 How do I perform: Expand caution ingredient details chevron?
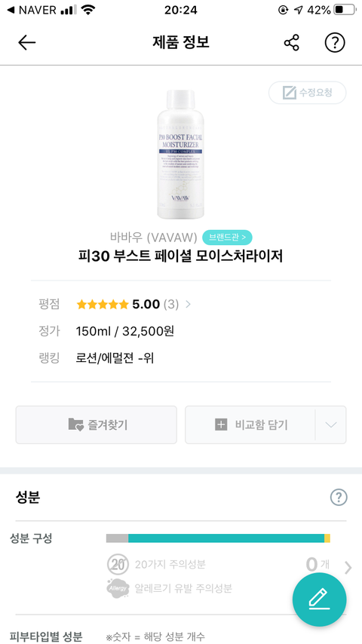click(348, 568)
